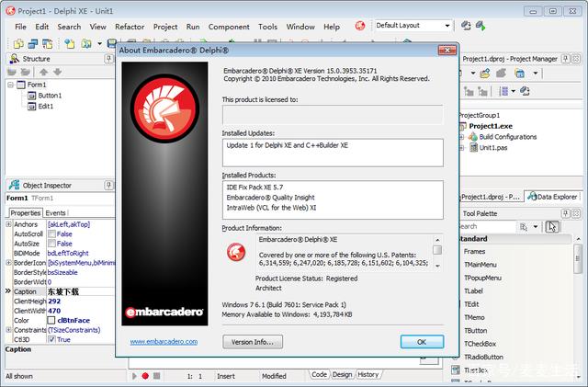Pin the Tool Palette panel
Viewport: 588px width, 387px height.
[x=566, y=213]
